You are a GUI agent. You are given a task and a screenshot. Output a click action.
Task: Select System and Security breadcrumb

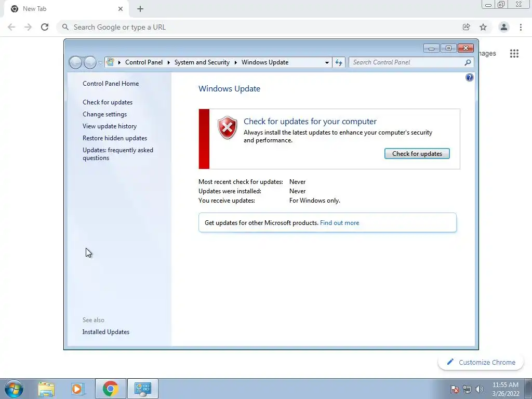coord(202,62)
